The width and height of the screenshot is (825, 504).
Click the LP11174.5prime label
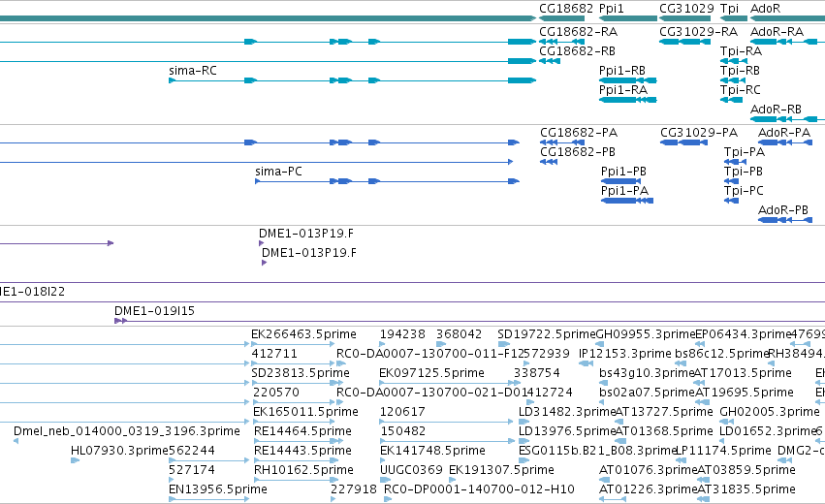click(723, 451)
